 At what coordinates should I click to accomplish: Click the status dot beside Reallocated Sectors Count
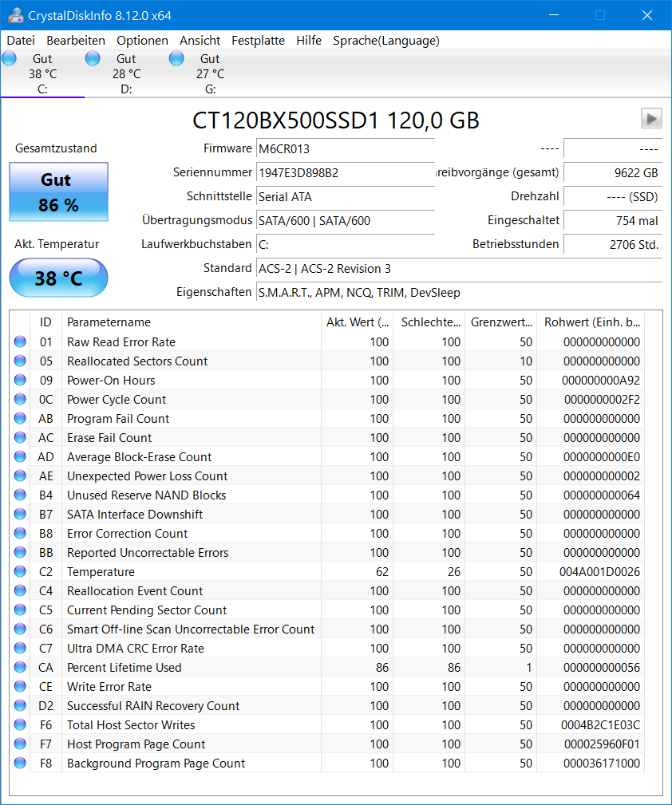pyautogui.click(x=19, y=361)
